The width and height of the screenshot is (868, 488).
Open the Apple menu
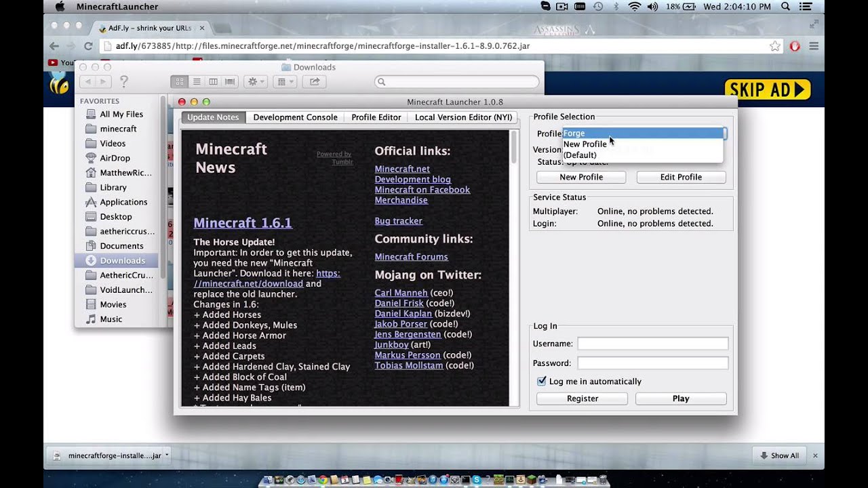pos(59,7)
